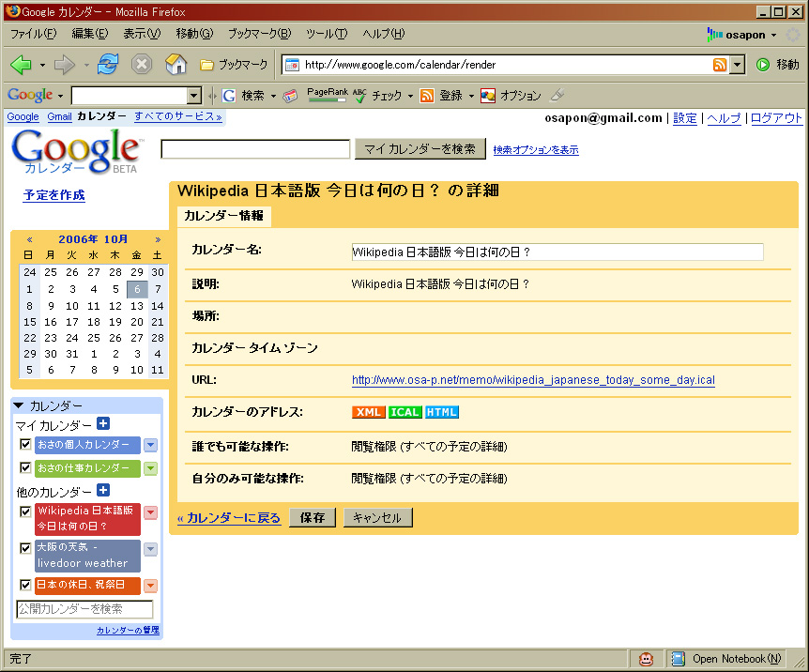This screenshot has width=809, height=672.
Task: Click the カレンダーの管理 link
Action: 128,630
